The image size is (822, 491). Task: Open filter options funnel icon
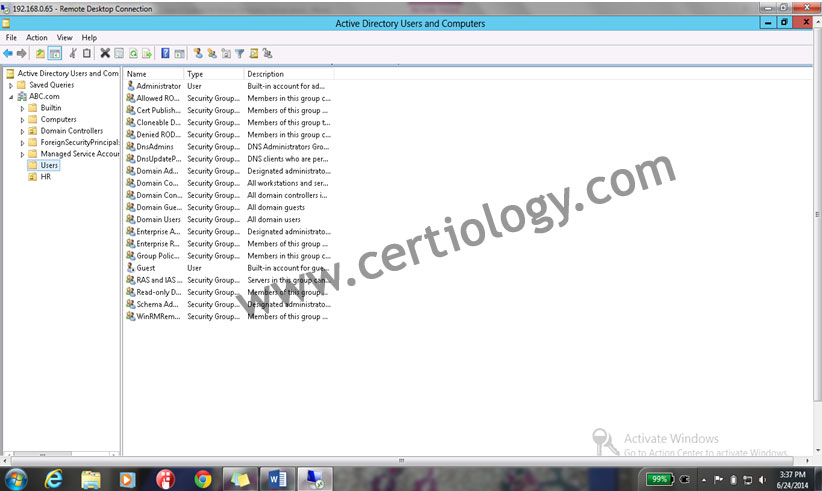click(240, 53)
